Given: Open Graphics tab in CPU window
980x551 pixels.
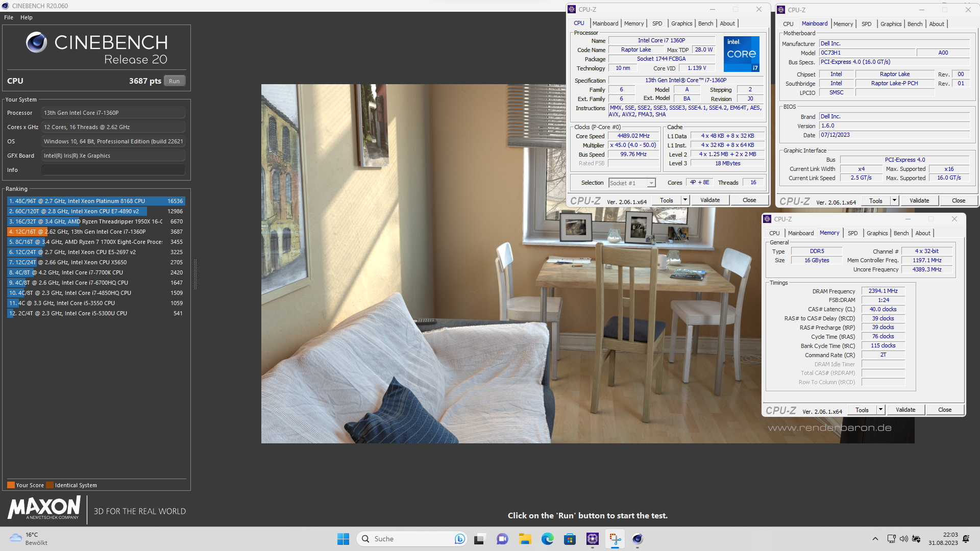Looking at the screenshot, I should (x=681, y=23).
